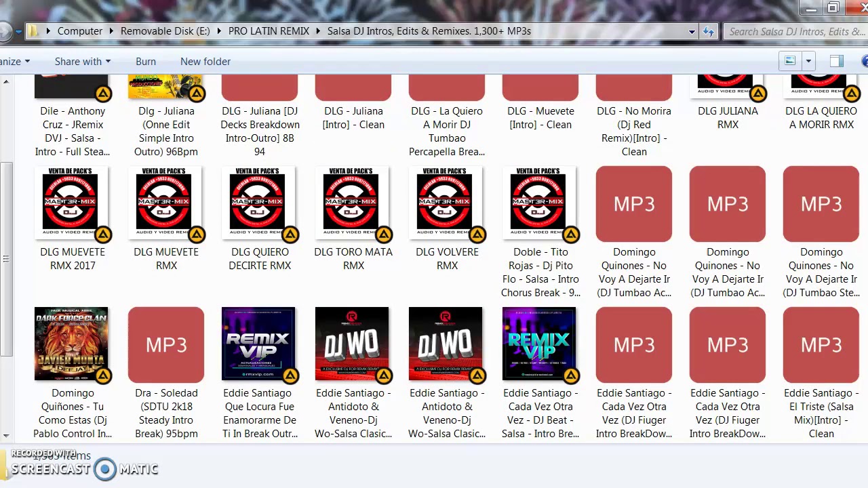Change view using the views icon

pos(790,61)
